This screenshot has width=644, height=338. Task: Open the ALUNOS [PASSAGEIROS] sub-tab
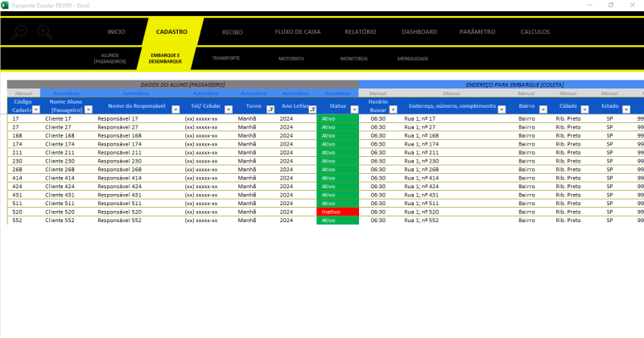[x=110, y=59]
